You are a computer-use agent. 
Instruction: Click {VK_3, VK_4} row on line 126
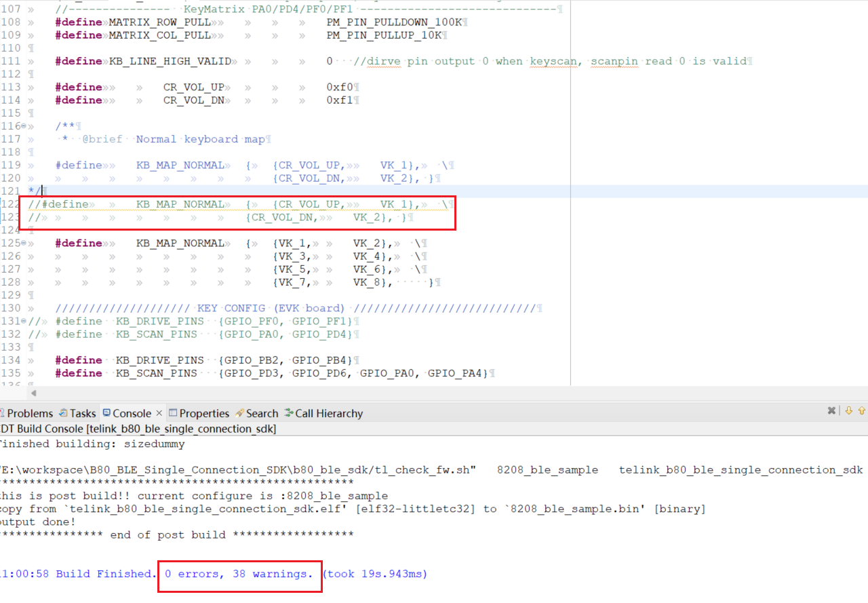332,256
